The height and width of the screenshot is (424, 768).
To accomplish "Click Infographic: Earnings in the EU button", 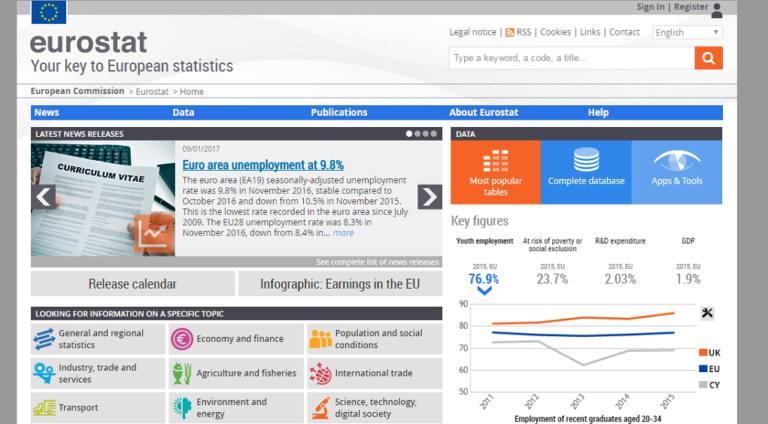I will click(340, 284).
